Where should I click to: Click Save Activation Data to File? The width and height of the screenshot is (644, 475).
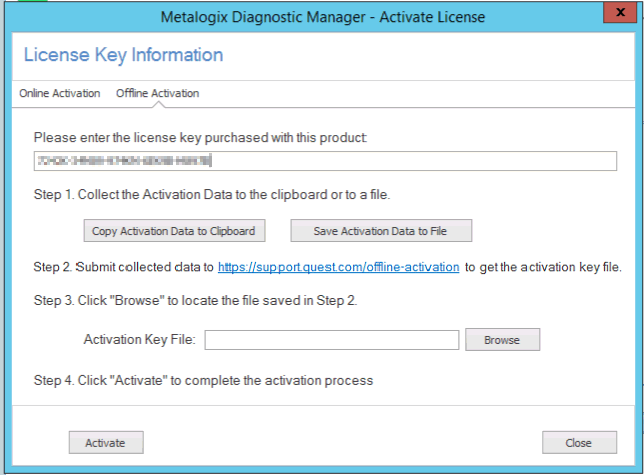(380, 231)
